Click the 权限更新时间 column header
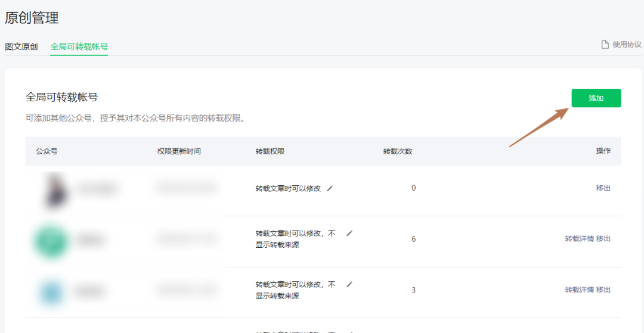Viewport: 644px width, 333px height. tap(179, 151)
